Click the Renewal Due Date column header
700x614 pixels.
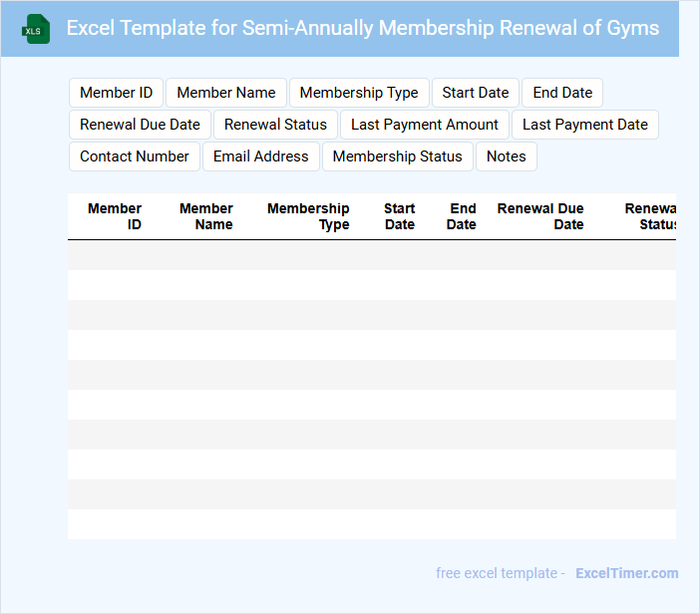[x=541, y=216]
